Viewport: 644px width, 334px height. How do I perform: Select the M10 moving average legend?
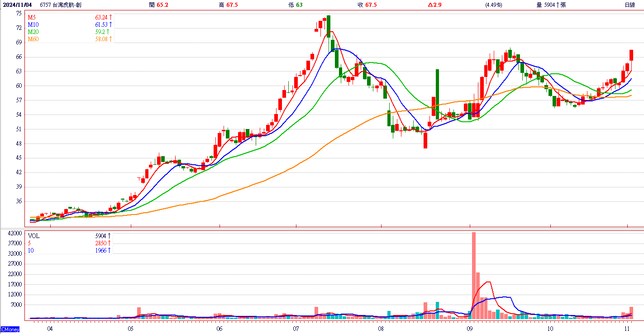33,24
